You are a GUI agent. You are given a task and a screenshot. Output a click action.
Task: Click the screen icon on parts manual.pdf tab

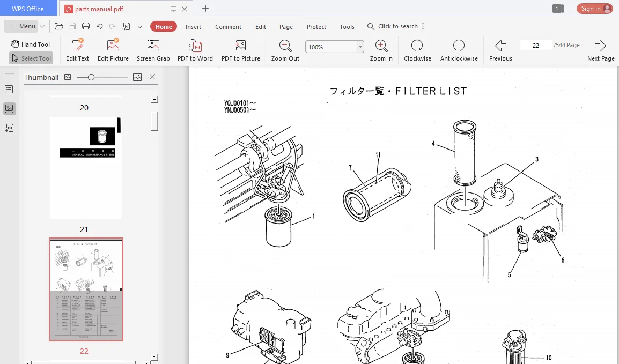pos(173,9)
